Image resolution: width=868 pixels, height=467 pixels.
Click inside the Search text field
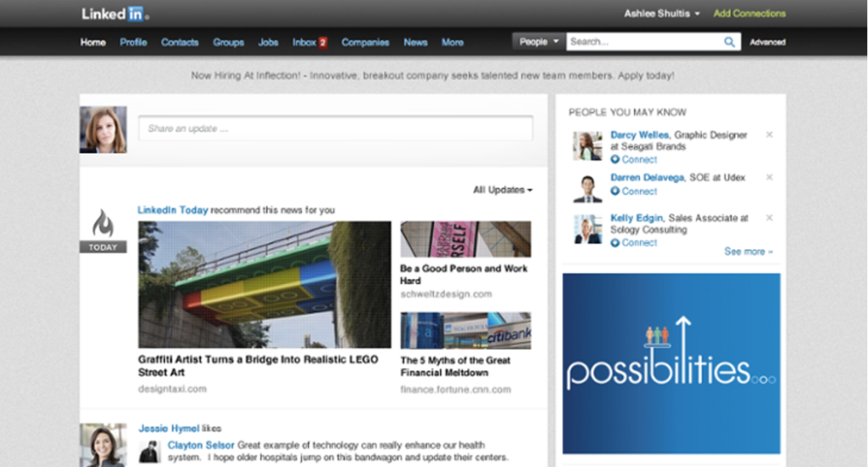coord(645,42)
